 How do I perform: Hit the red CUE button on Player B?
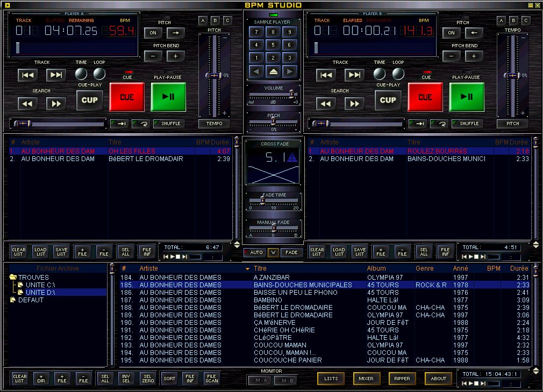pyautogui.click(x=425, y=97)
